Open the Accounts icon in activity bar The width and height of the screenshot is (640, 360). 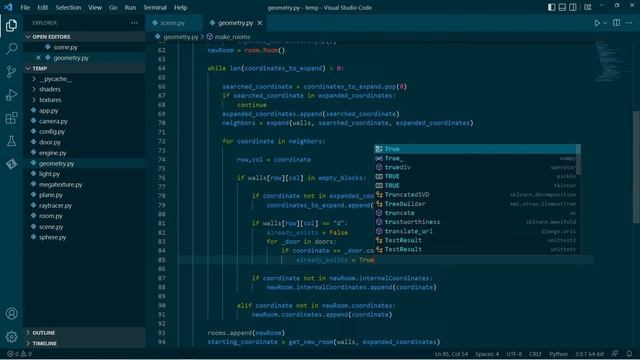pyautogui.click(x=11, y=313)
